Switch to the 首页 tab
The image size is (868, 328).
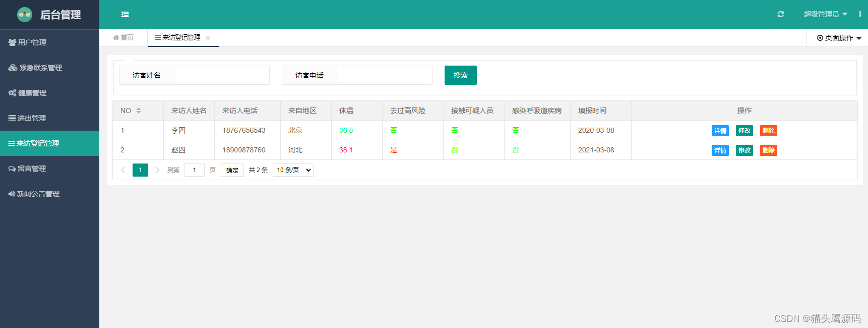point(123,38)
